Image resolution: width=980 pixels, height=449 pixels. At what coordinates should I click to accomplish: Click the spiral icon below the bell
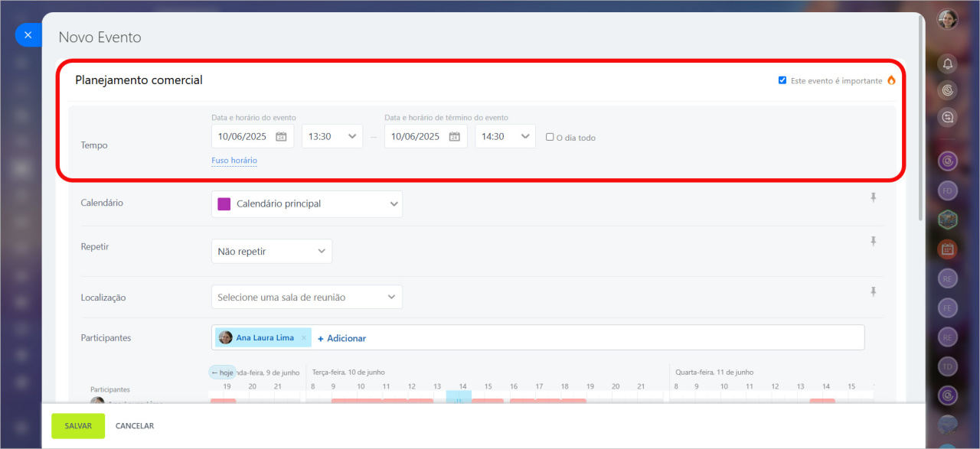[948, 90]
